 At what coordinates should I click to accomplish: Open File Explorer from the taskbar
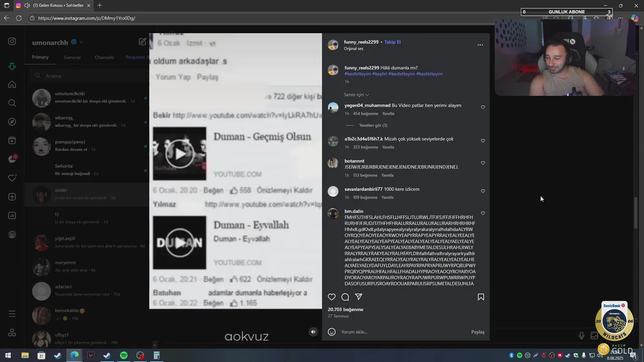25,355
